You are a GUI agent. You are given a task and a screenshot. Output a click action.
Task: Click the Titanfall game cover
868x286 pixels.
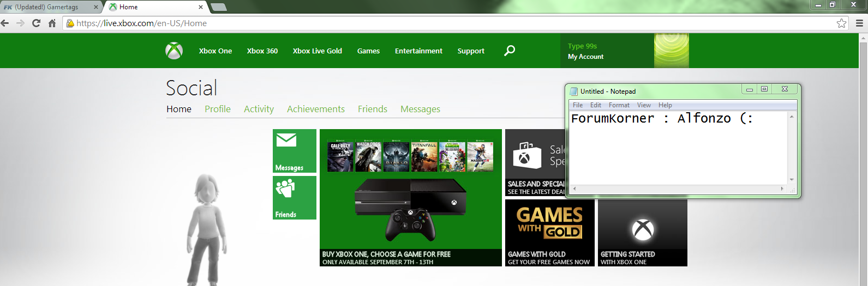[x=424, y=156]
